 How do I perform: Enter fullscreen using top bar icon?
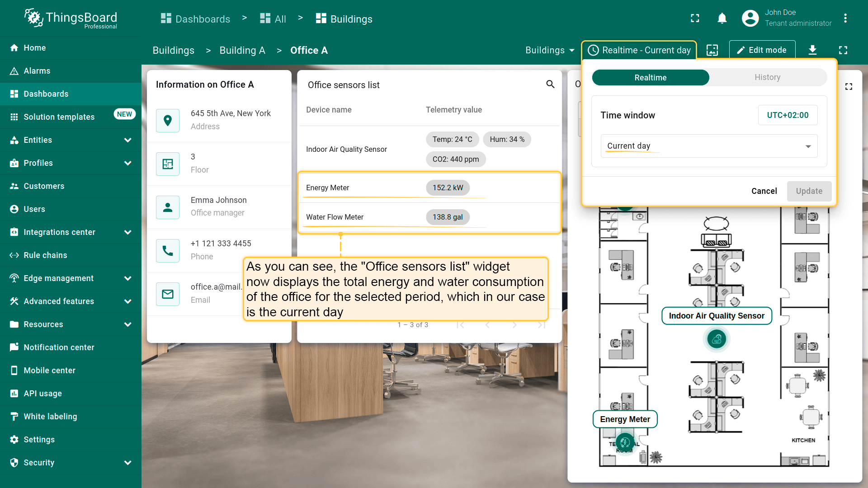pyautogui.click(x=695, y=19)
